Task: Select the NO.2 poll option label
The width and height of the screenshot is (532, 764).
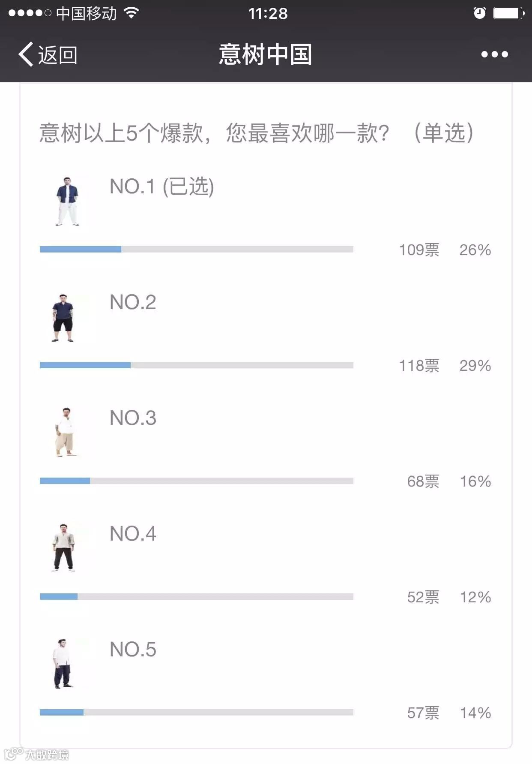Action: (x=133, y=302)
